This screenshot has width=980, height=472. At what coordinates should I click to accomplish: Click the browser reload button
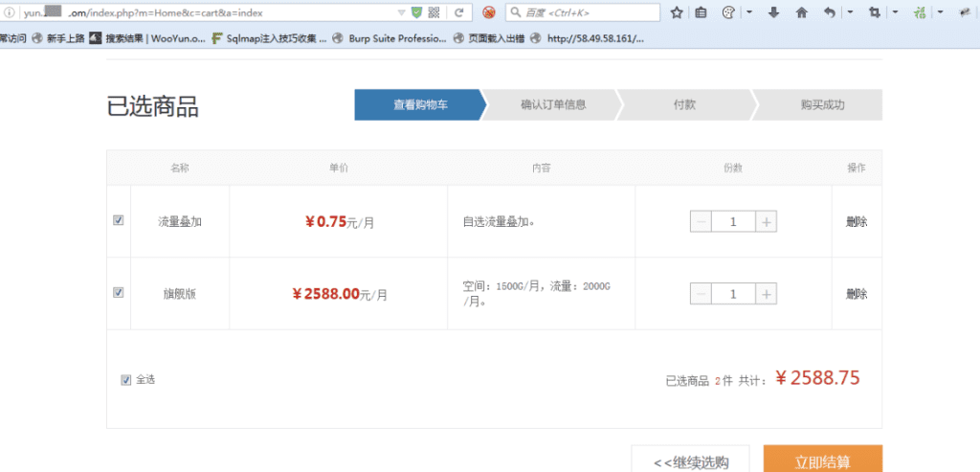pos(459,13)
